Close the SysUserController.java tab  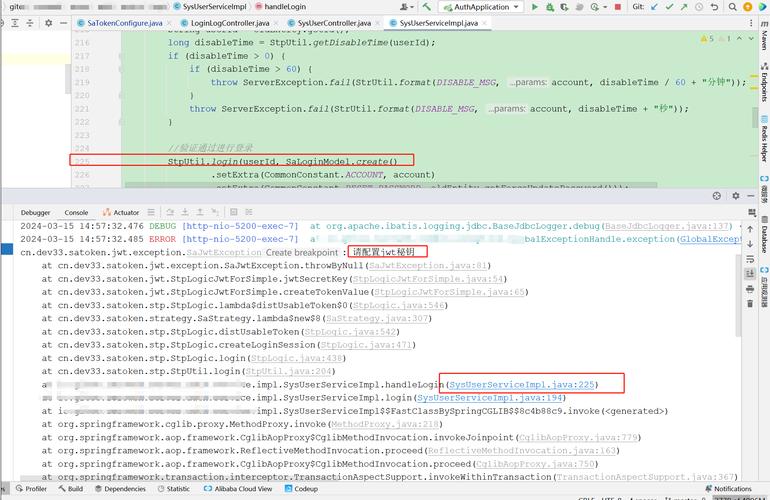[x=377, y=22]
